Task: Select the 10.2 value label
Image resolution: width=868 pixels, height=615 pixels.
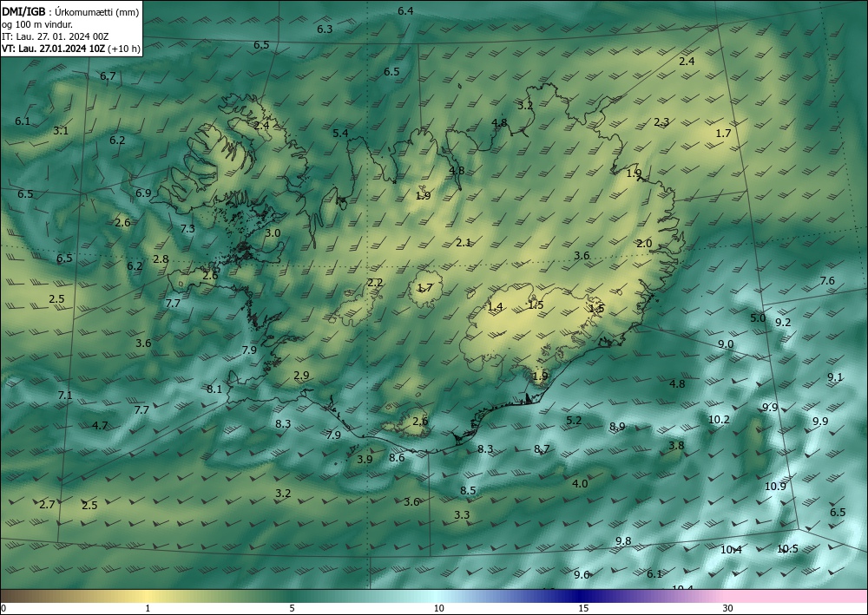Action: 719,420
